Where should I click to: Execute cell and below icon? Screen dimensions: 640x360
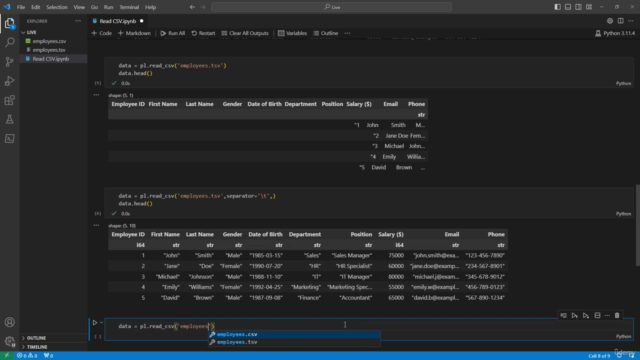point(586,316)
